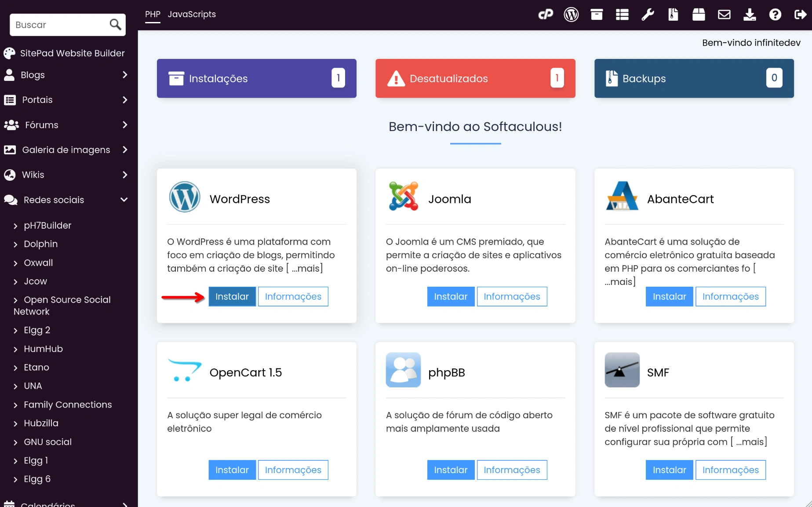The height and width of the screenshot is (507, 812).
Task: Click Instalar on the WordPress card
Action: point(232,296)
